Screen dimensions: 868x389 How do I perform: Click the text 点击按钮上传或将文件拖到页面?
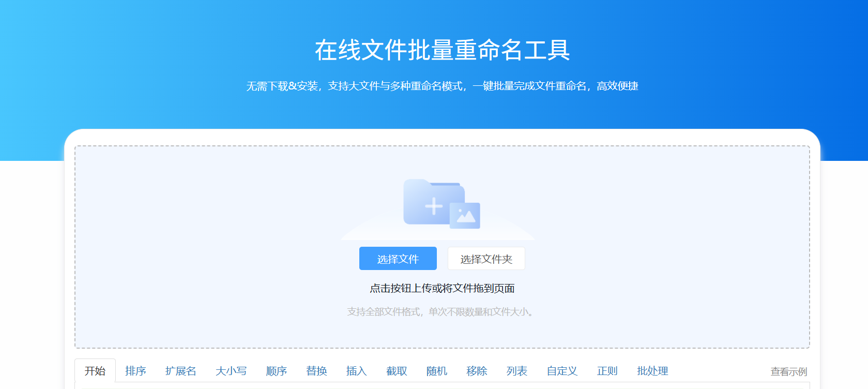point(442,288)
